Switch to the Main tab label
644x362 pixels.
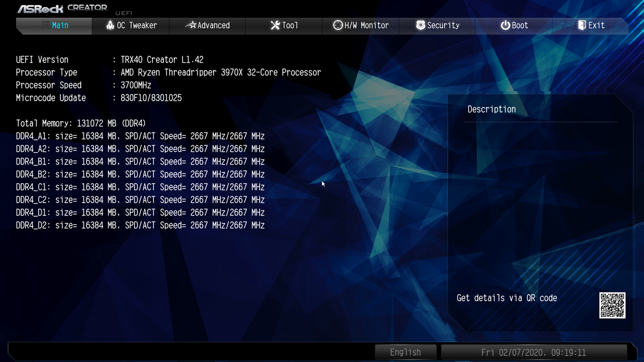[60, 25]
